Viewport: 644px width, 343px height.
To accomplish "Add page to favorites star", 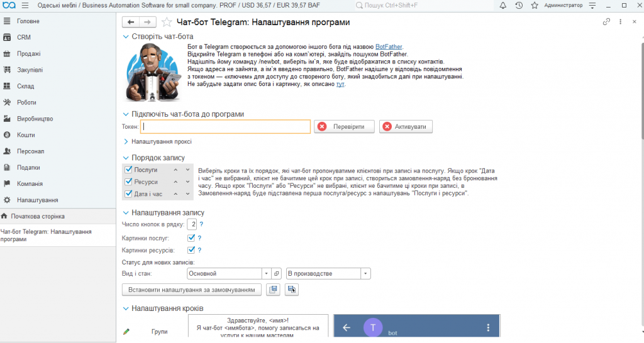I will click(x=166, y=22).
